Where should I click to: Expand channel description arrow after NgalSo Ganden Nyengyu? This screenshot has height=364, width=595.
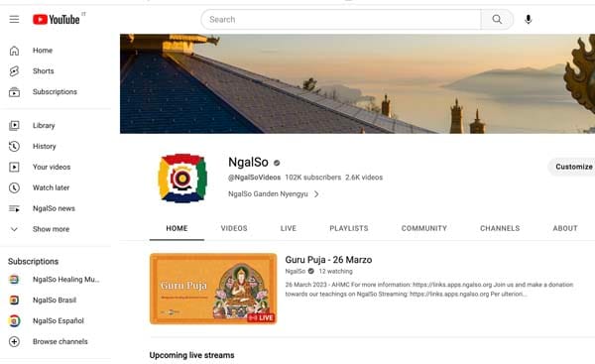(316, 194)
